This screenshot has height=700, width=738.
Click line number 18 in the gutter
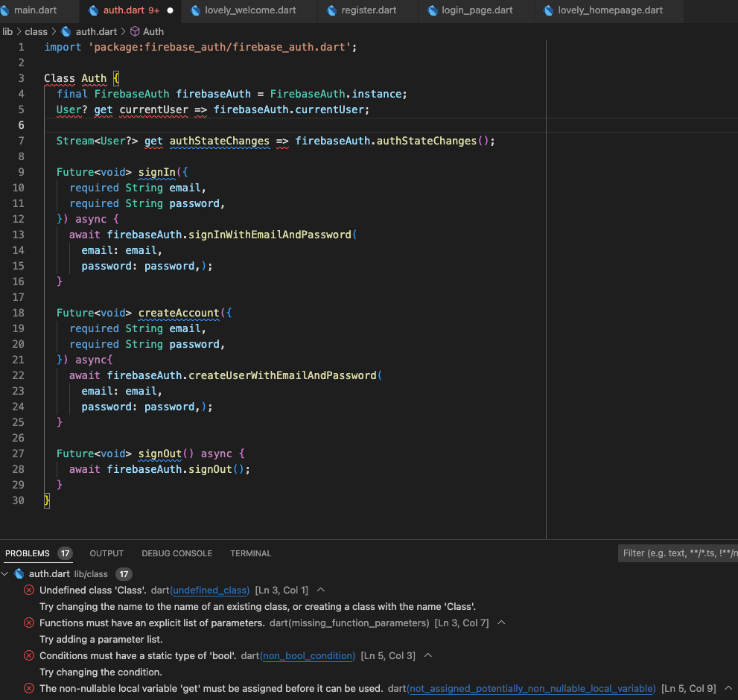click(18, 313)
